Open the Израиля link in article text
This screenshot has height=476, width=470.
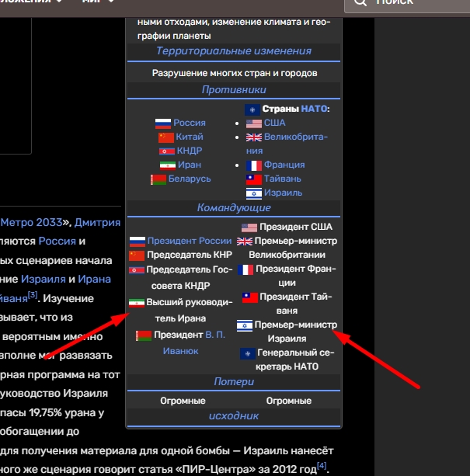pos(44,280)
